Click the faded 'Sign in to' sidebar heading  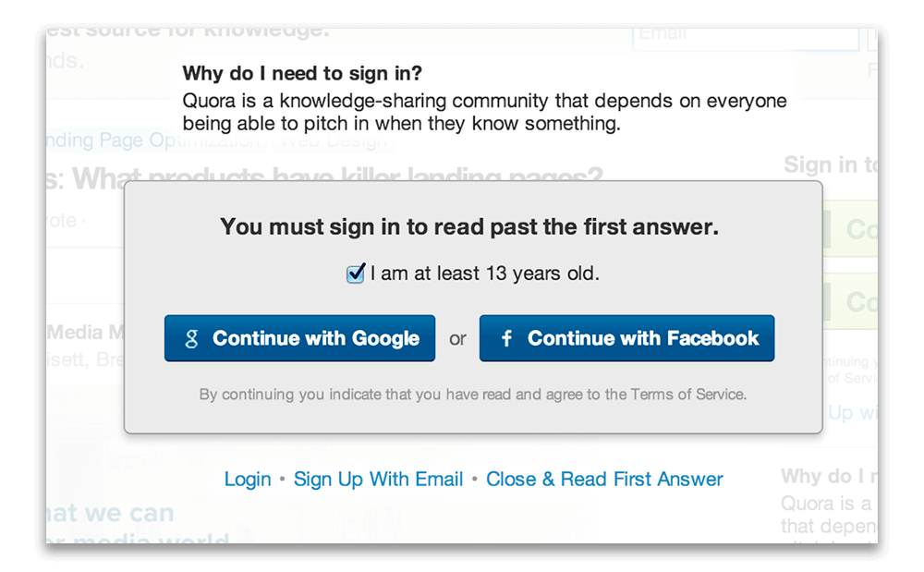coord(830,165)
